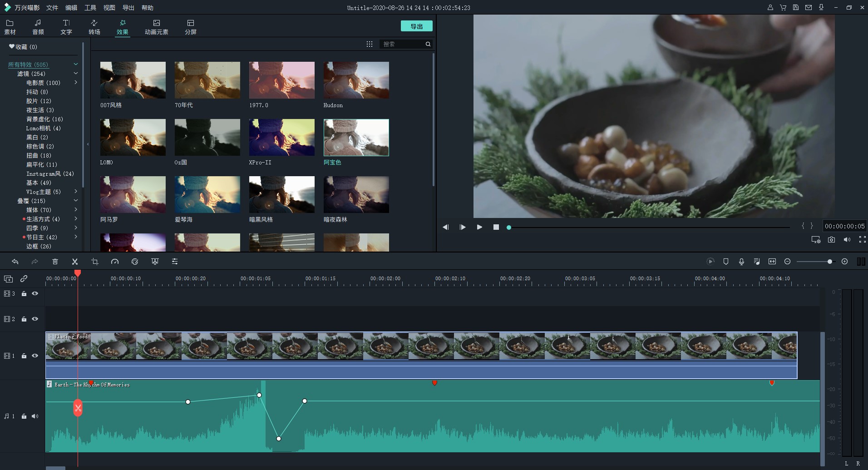Screen dimensions: 868x470
Task: Click the voiceover microphone icon
Action: click(x=741, y=262)
